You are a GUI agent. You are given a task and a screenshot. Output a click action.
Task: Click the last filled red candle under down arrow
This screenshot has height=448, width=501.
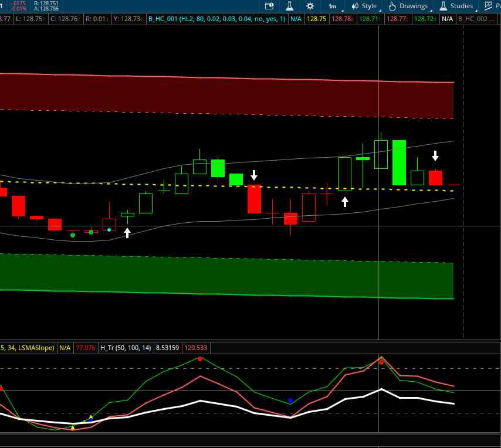click(435, 178)
